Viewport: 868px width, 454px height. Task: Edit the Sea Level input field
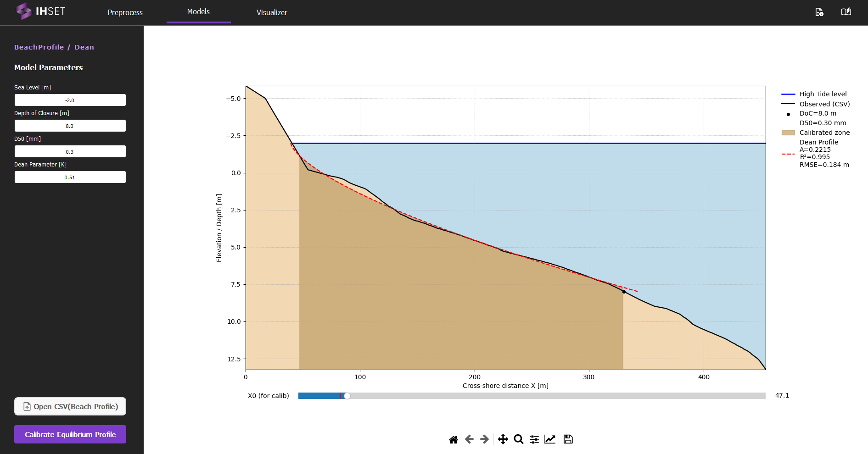coord(70,100)
